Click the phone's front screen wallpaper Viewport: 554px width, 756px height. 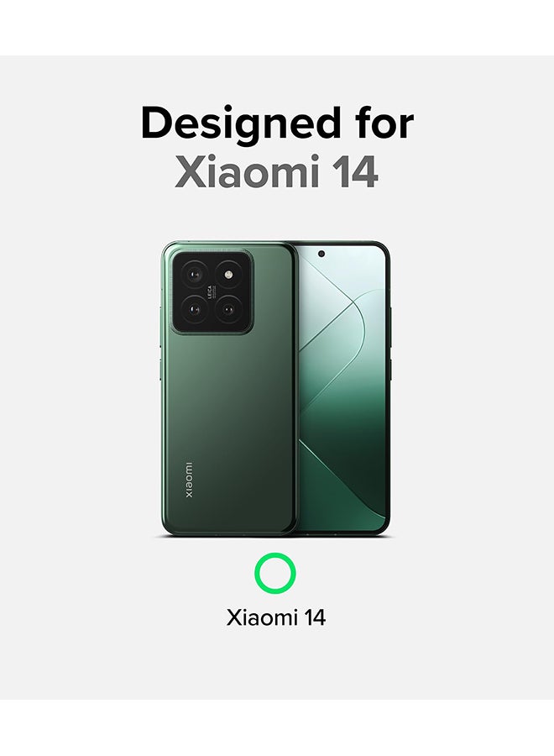click(340, 386)
